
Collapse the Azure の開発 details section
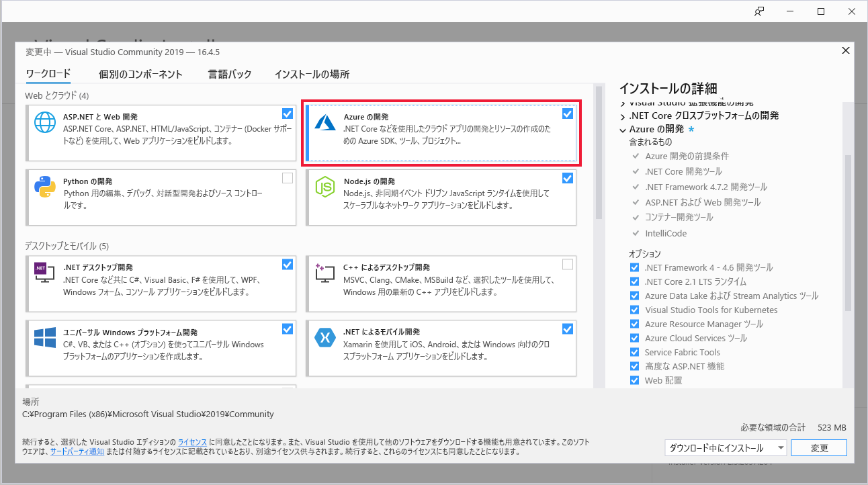tap(623, 129)
